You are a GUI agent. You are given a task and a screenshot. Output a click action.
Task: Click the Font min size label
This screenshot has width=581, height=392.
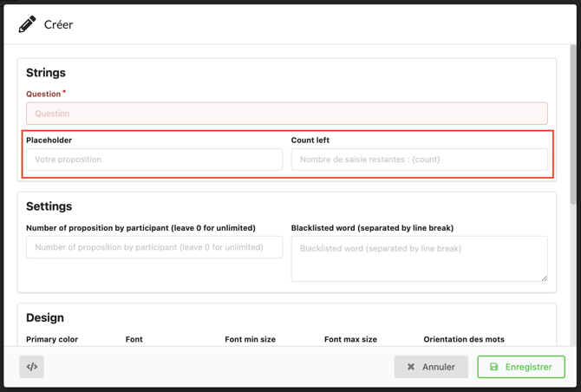pos(250,339)
